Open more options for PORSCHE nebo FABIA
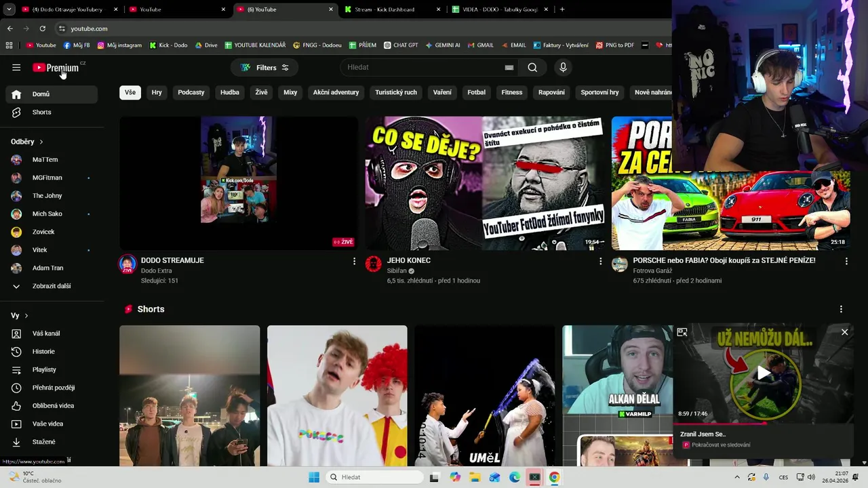The height and width of the screenshot is (488, 868). coord(846,261)
